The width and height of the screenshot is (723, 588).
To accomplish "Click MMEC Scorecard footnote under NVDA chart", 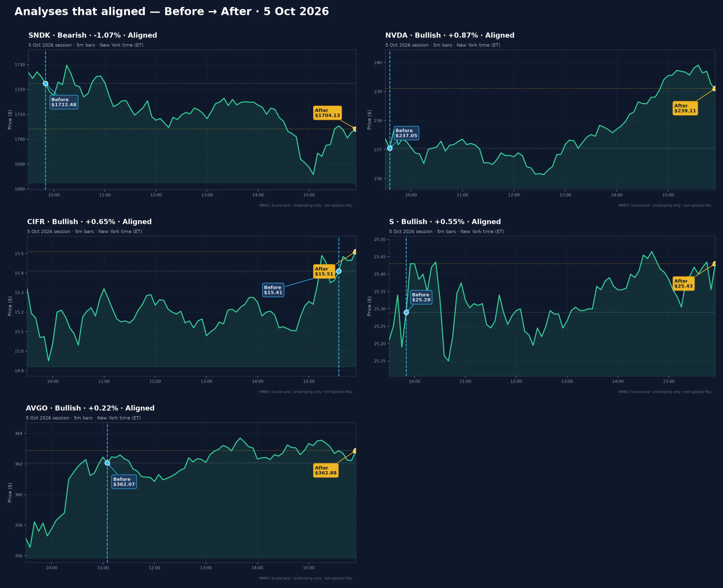I will (x=665, y=205).
